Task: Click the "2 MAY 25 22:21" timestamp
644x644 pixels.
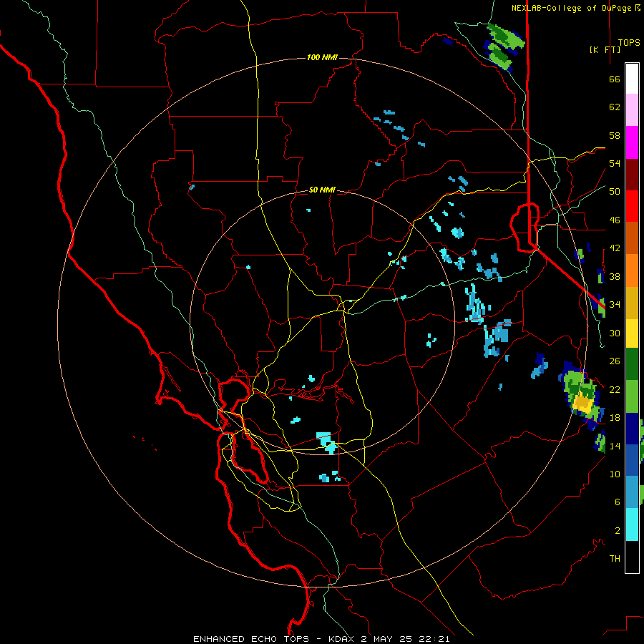Action: pyautogui.click(x=406, y=639)
